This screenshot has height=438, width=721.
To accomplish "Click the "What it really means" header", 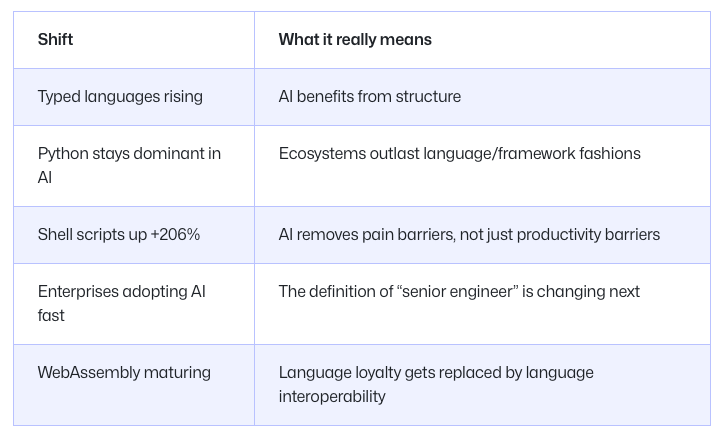I will pyautogui.click(x=355, y=40).
